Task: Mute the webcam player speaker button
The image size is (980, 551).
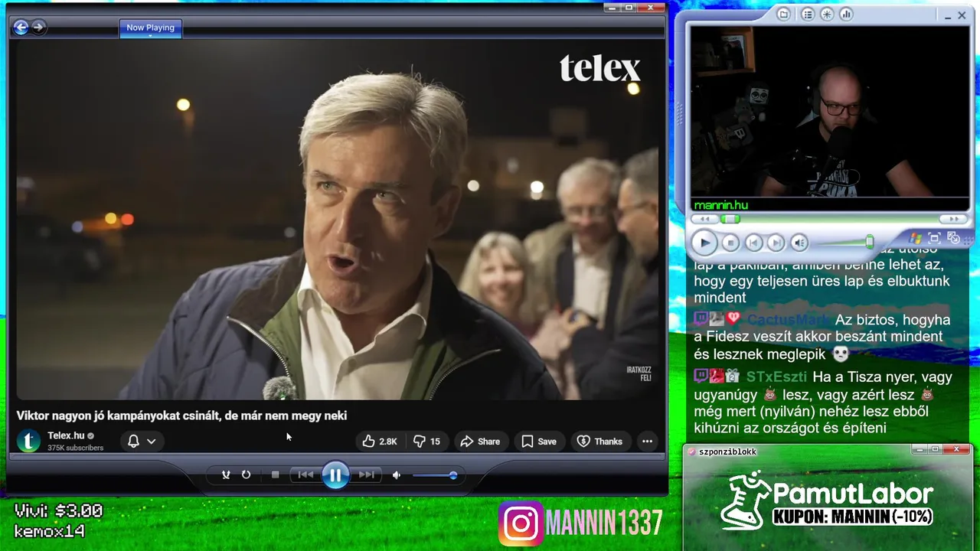Action: click(799, 243)
